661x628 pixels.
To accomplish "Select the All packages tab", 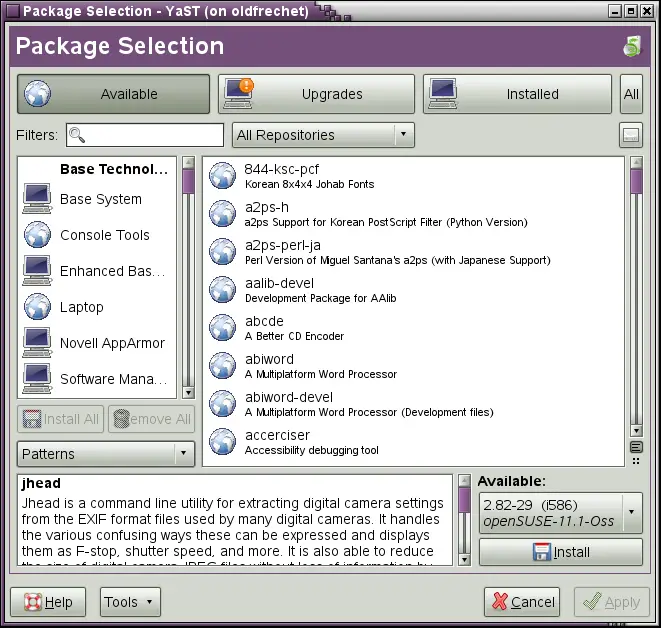I will 631,94.
